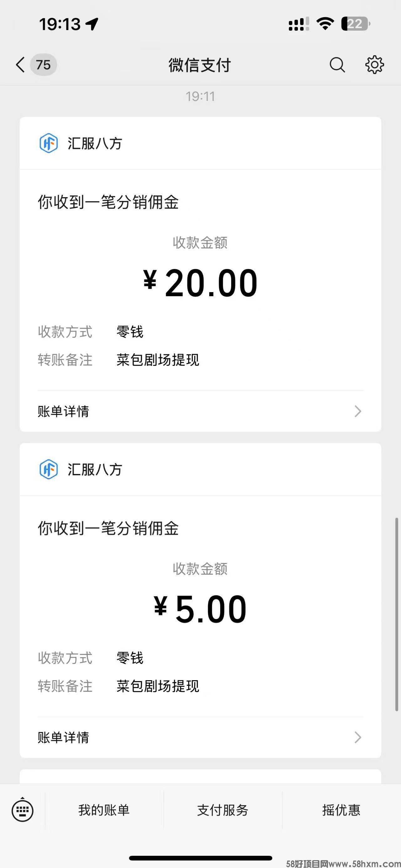Tap the location arrow in status bar
The height and width of the screenshot is (868, 401).
click(91, 24)
